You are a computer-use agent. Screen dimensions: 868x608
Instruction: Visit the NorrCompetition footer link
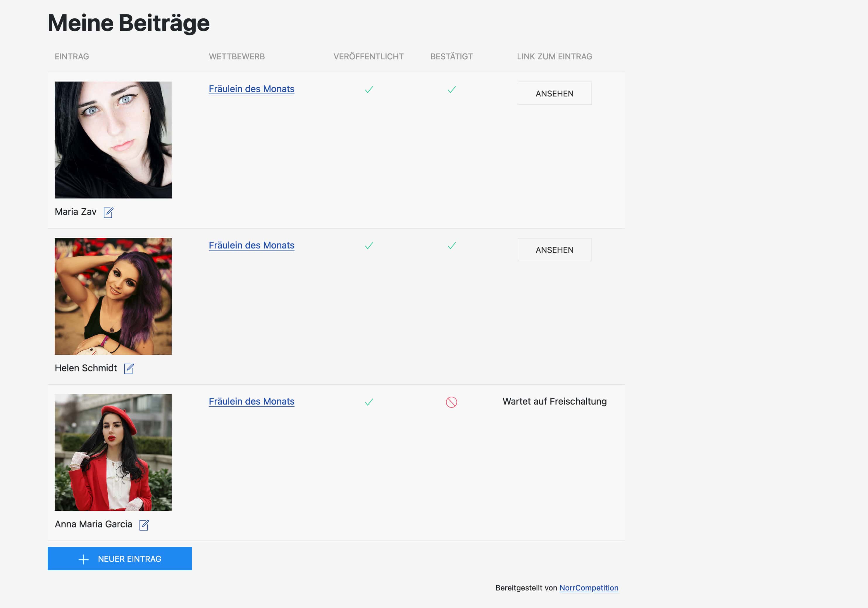click(589, 588)
